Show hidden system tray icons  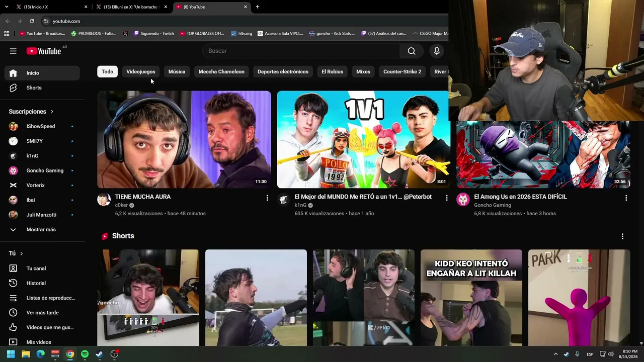tap(555, 354)
